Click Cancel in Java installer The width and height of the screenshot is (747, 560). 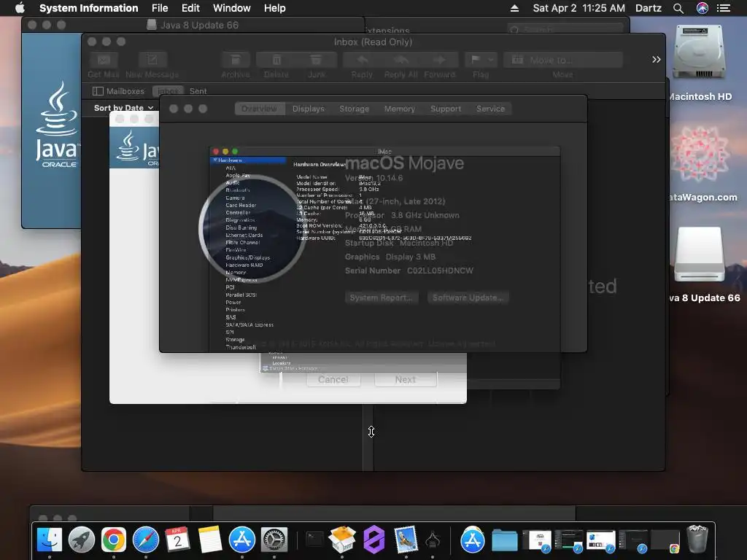[333, 379]
